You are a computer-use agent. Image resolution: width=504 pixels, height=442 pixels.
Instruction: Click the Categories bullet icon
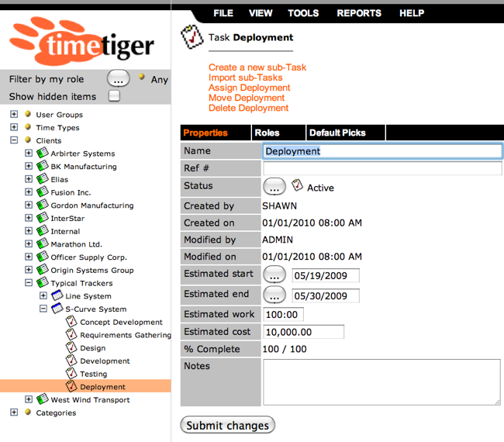tap(28, 412)
